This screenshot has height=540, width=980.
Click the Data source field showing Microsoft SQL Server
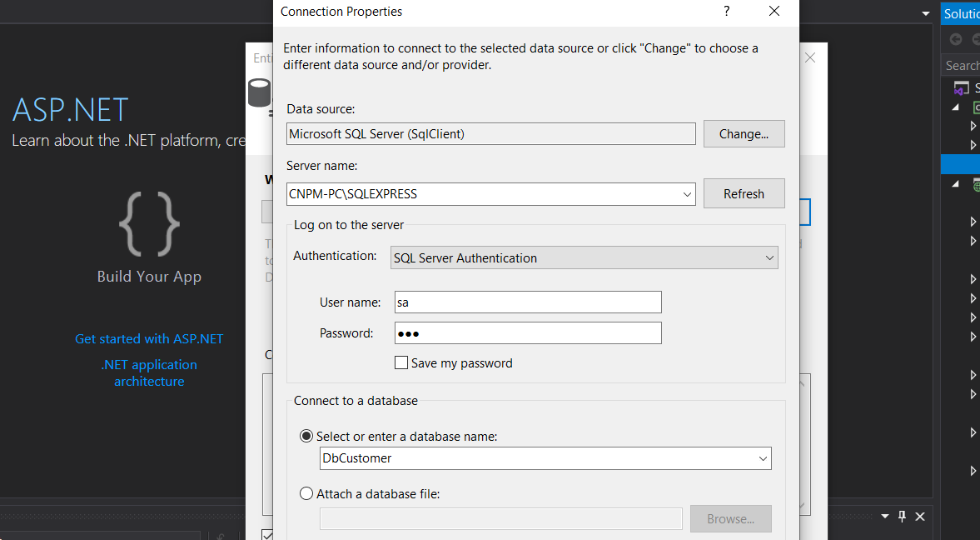pyautogui.click(x=491, y=134)
